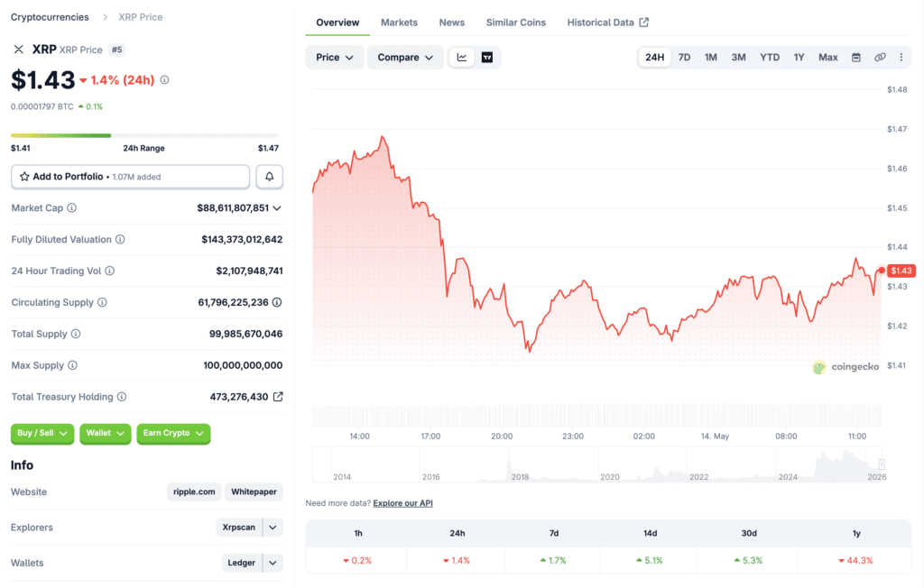
Task: Open price change info icon next to 1.4% (24h)
Action: pos(164,79)
